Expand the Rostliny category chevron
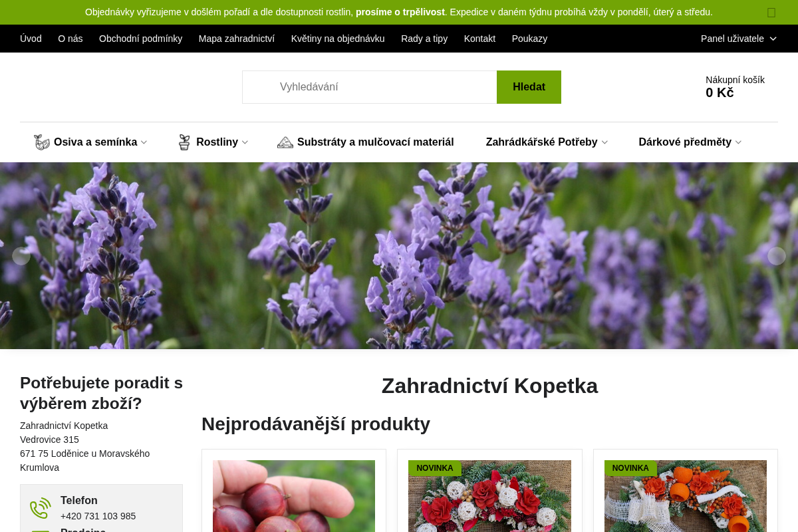Viewport: 798px width, 532px height. tap(245, 142)
